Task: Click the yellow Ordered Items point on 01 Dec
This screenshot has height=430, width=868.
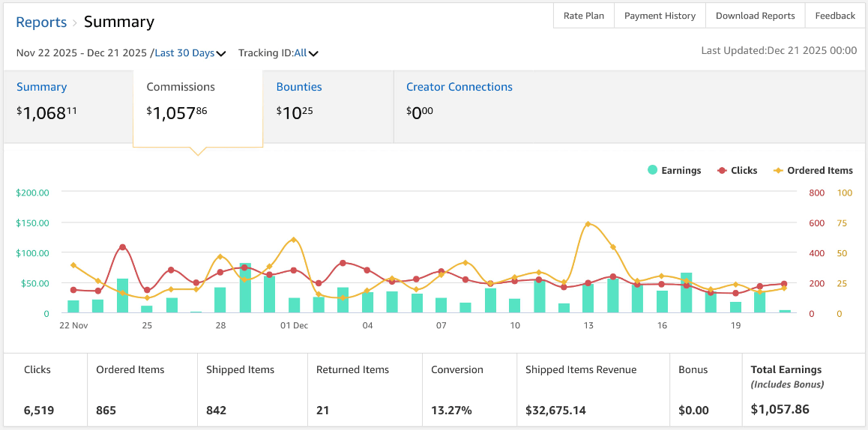Action: click(x=293, y=240)
